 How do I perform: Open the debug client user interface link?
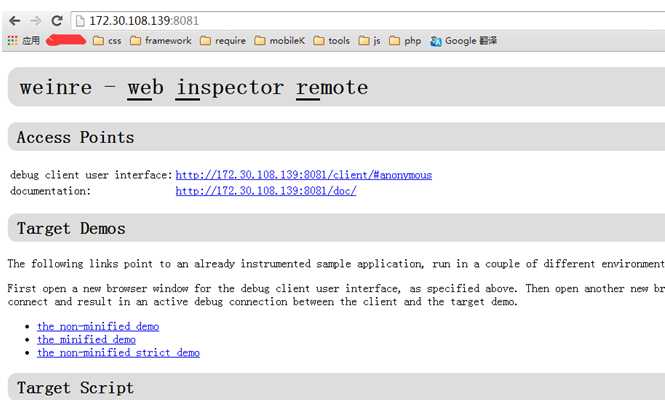tap(304, 175)
